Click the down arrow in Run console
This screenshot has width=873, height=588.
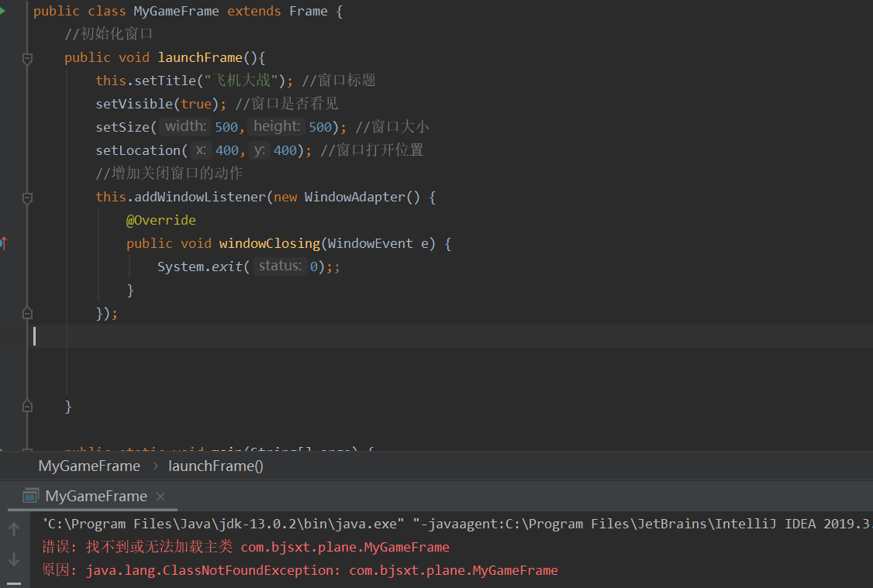(x=14, y=559)
